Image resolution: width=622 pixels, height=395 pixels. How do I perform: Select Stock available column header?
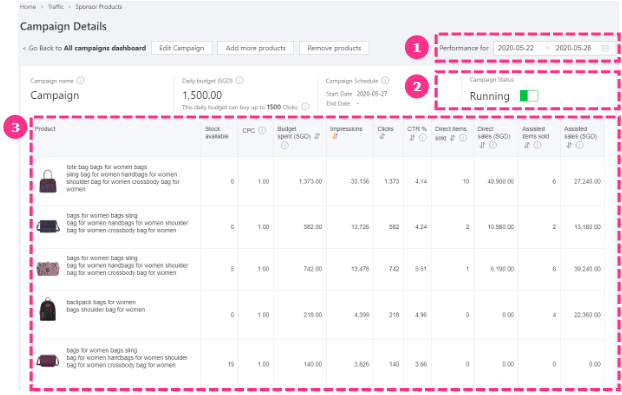click(217, 132)
